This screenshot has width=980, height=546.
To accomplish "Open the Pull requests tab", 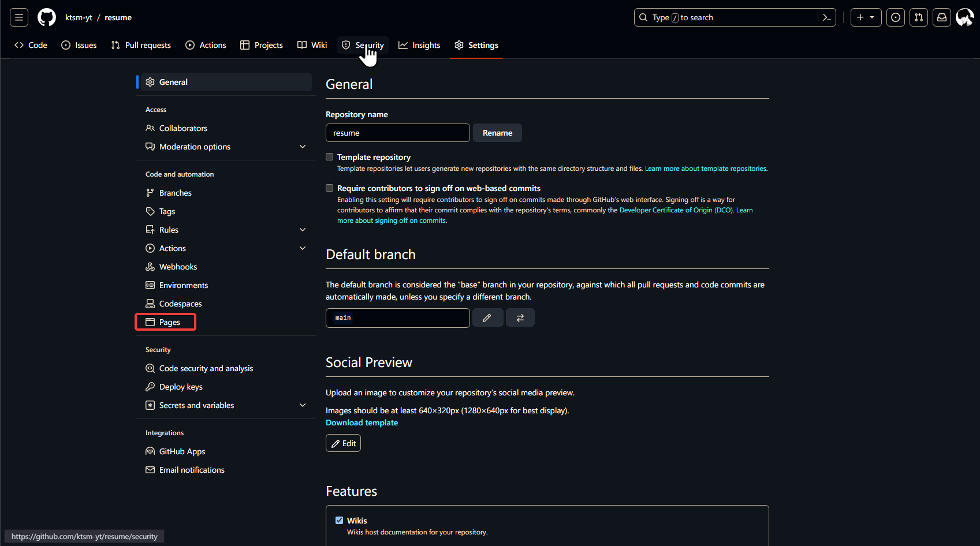I will (141, 45).
